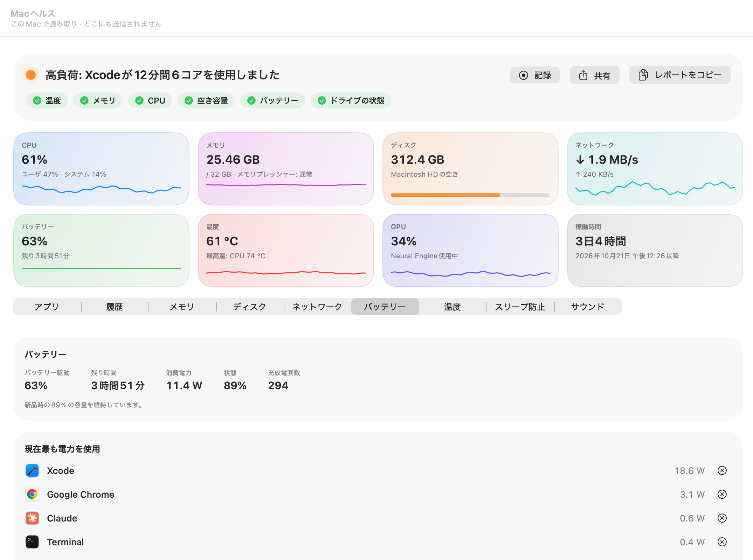Click レポートをコピー button

[680, 75]
